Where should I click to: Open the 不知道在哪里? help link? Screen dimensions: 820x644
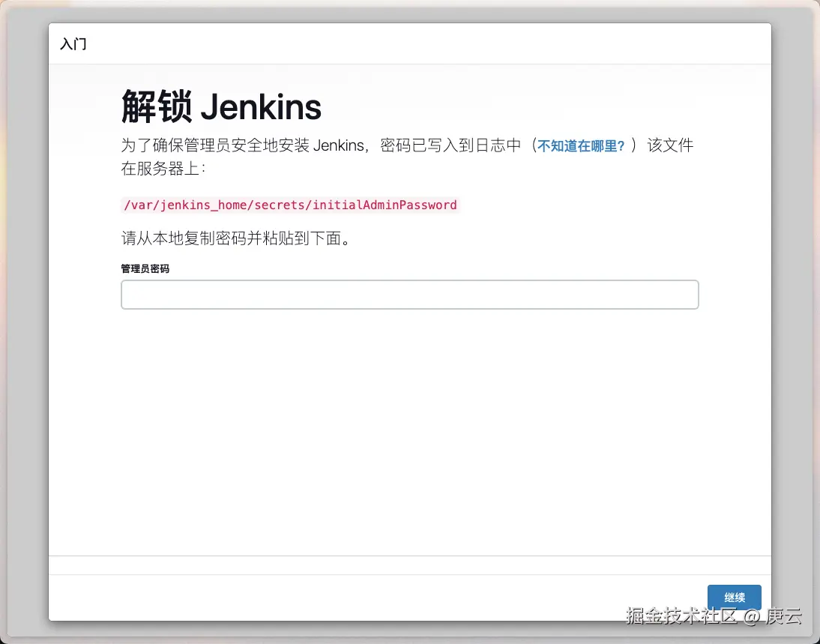click(580, 146)
